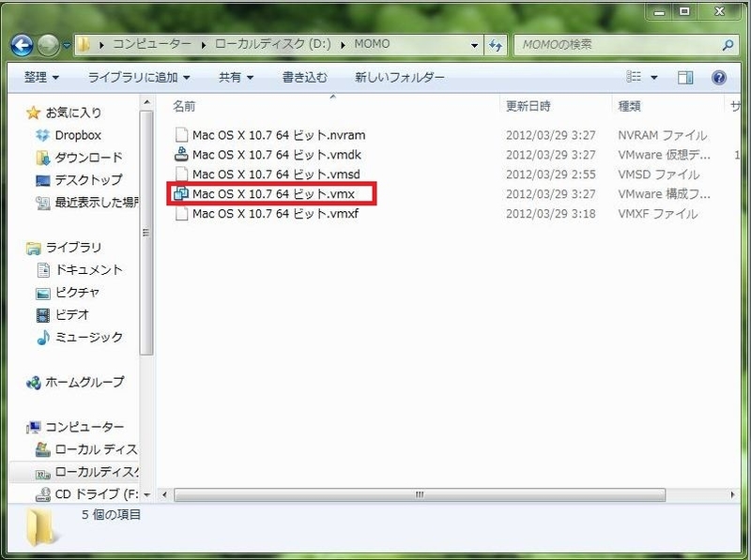Click the .nvram file's blank document icon
The width and height of the screenshot is (751, 560).
[181, 135]
